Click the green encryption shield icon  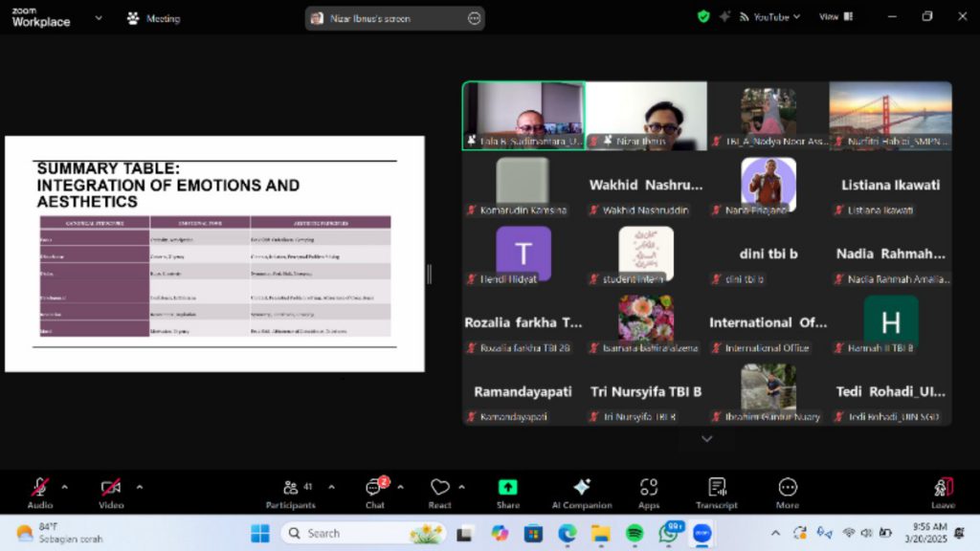click(703, 17)
